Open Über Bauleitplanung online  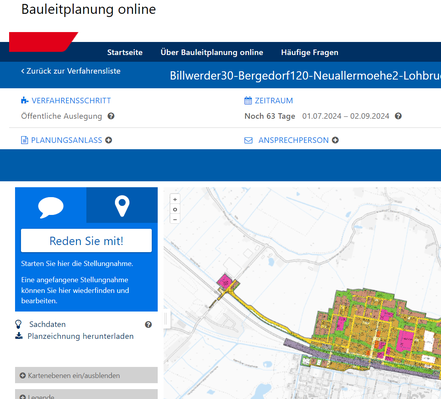[212, 52]
